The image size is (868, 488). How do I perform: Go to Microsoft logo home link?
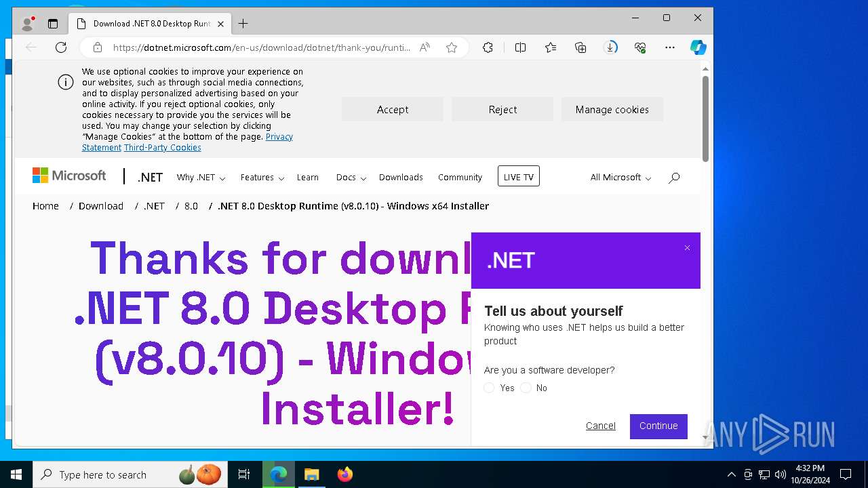(69, 176)
